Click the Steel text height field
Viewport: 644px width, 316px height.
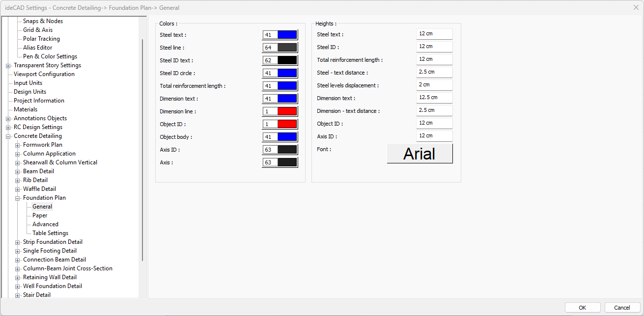pyautogui.click(x=434, y=34)
